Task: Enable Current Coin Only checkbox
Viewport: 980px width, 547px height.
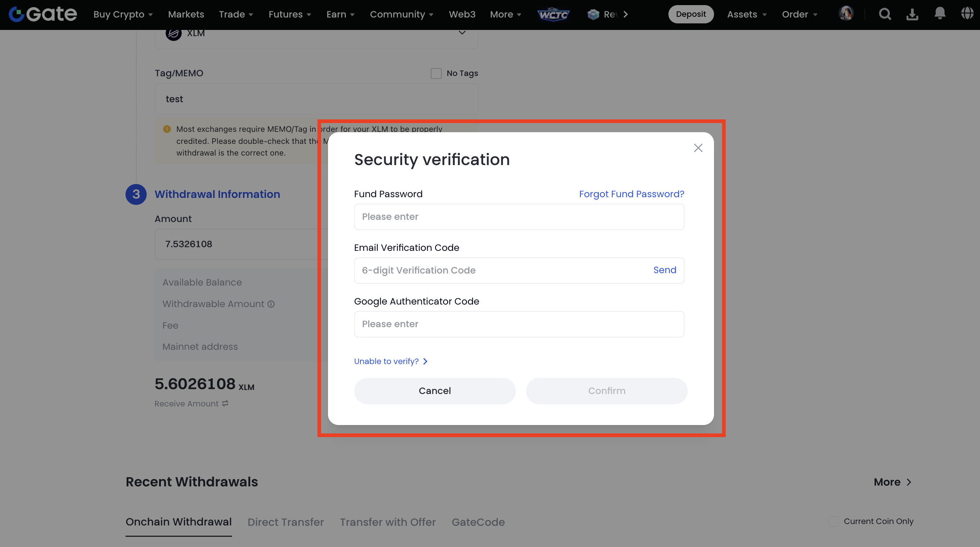Action: (x=834, y=521)
